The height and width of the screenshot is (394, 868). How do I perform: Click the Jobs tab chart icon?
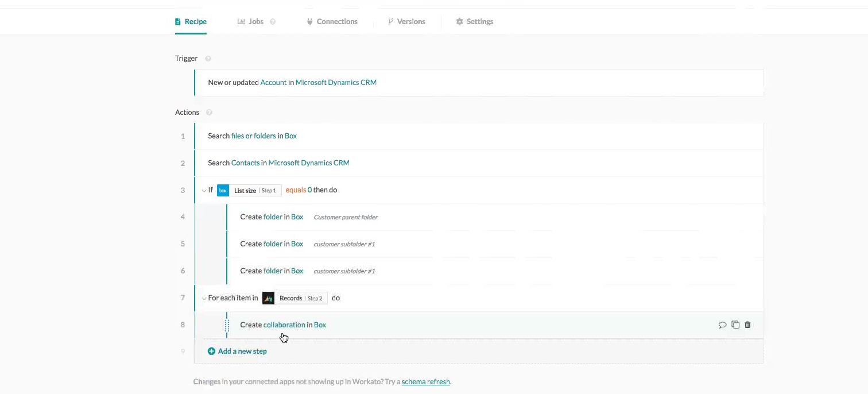[x=241, y=22]
